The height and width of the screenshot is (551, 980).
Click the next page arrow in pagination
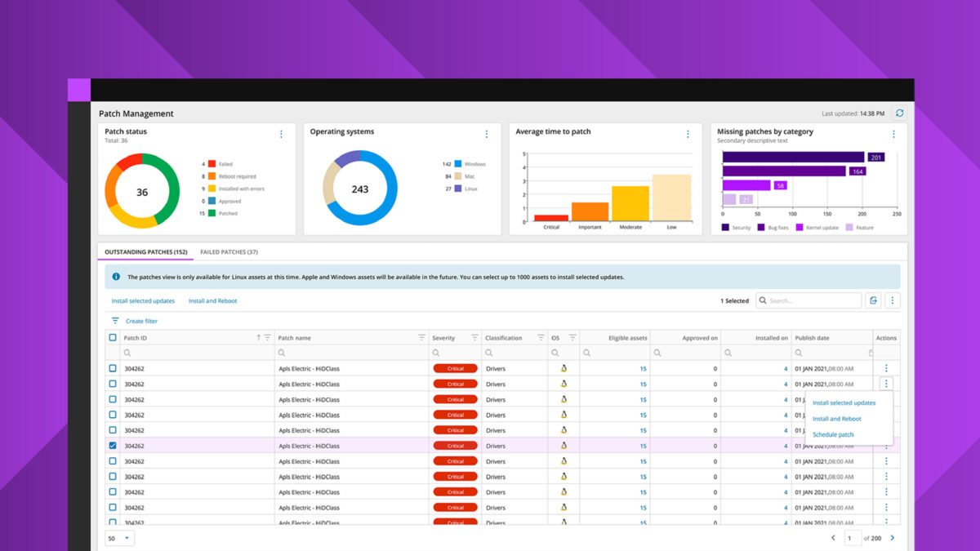(x=893, y=538)
